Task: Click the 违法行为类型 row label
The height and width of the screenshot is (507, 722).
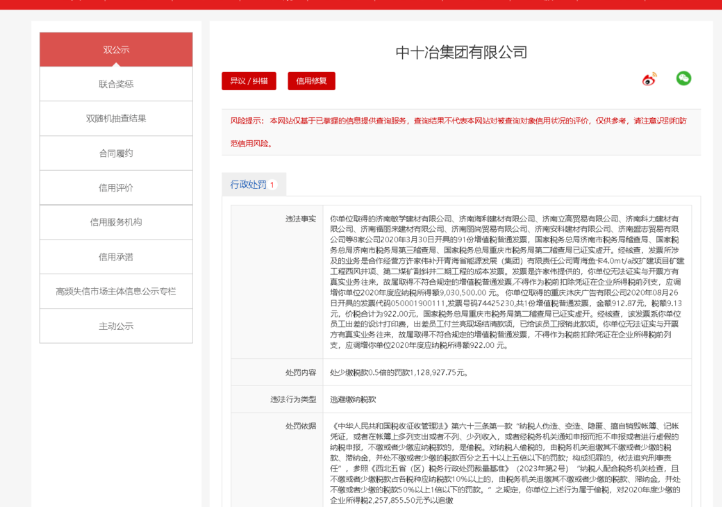Action: pyautogui.click(x=293, y=400)
